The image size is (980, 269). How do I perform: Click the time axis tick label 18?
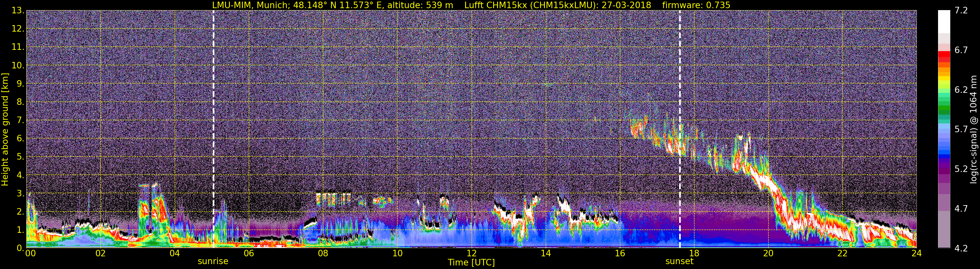694,254
